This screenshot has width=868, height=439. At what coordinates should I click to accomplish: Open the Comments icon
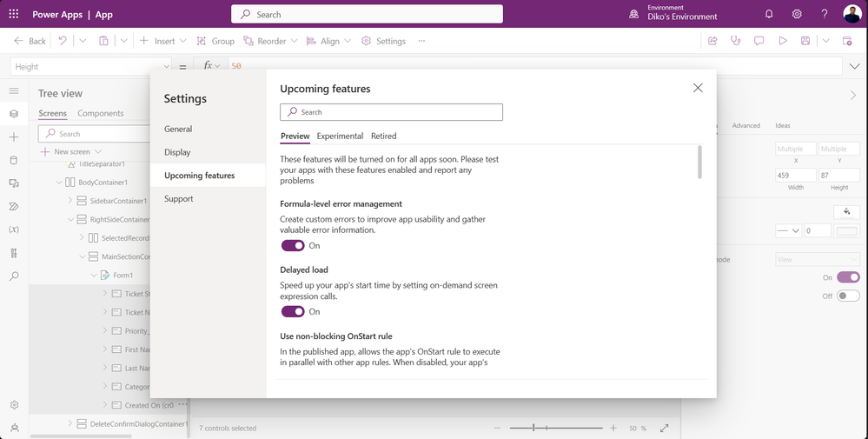coord(759,40)
